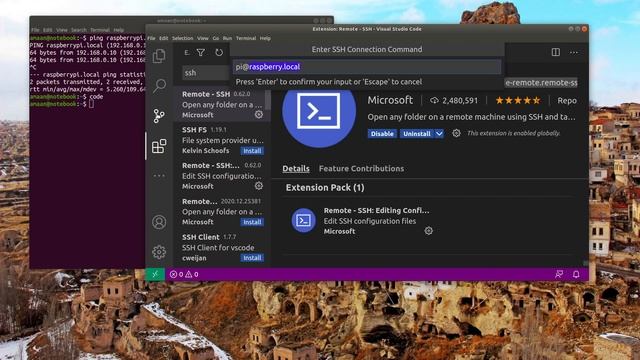Focus the SSH connection command input
This screenshot has height=360, width=640.
367,67
